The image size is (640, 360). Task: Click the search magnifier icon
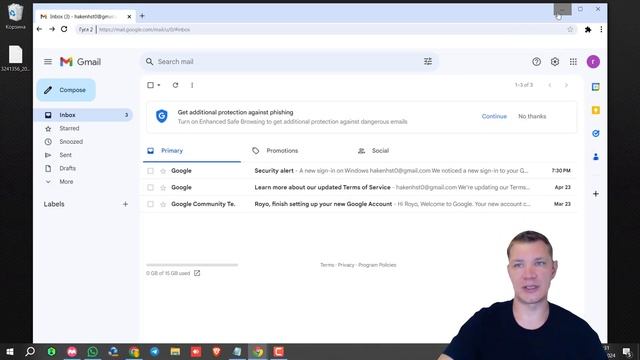click(x=149, y=62)
